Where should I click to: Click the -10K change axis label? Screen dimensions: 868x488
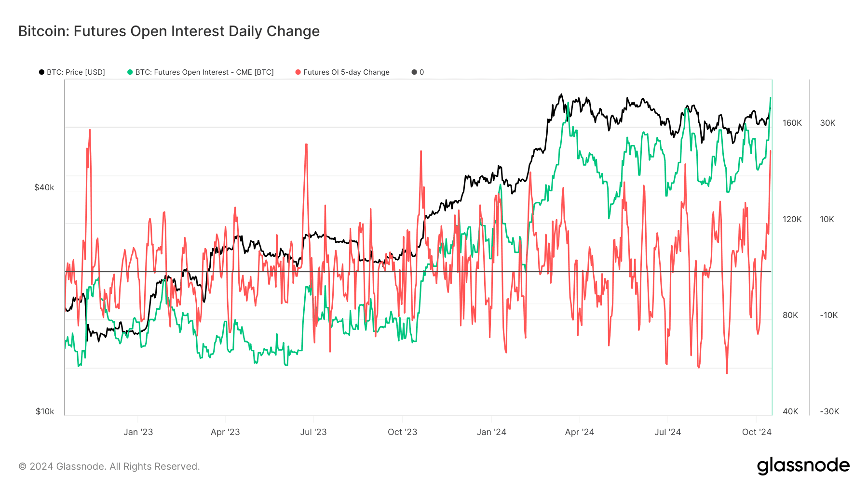point(829,315)
